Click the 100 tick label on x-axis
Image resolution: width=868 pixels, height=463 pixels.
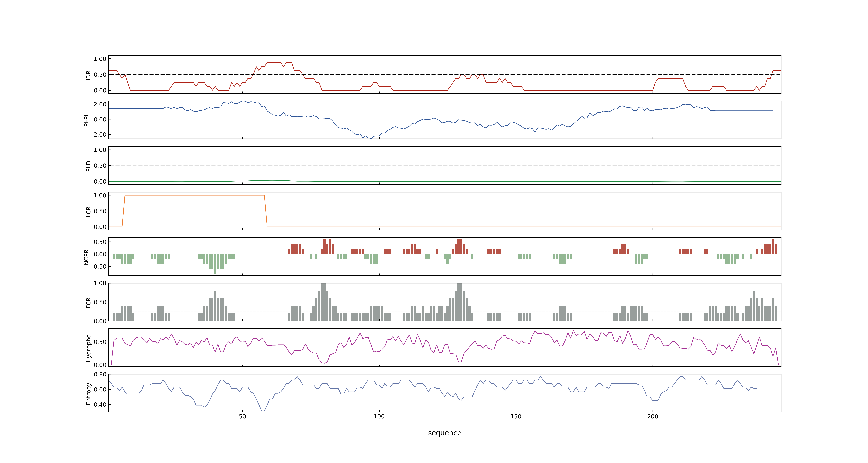point(379,416)
